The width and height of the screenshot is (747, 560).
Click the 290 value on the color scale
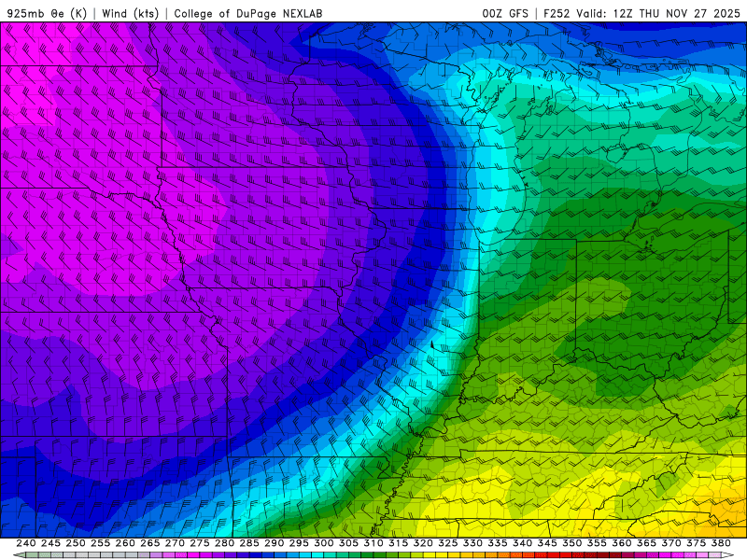pyautogui.click(x=274, y=543)
